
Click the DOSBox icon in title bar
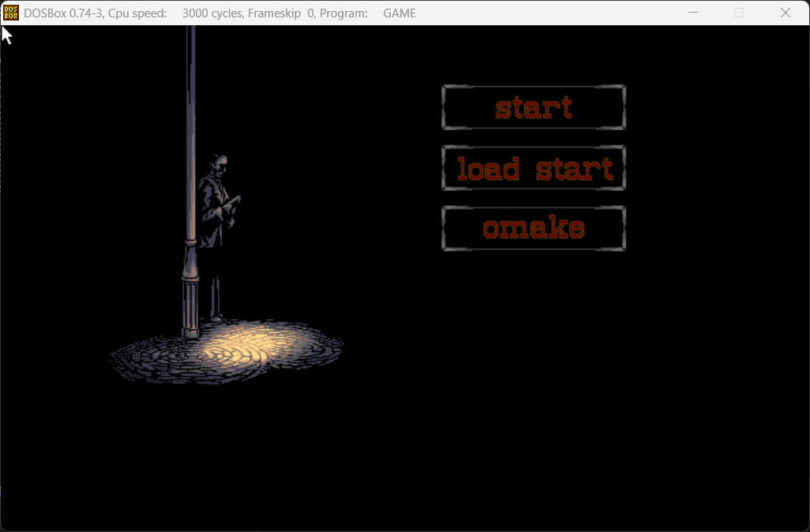[10, 13]
